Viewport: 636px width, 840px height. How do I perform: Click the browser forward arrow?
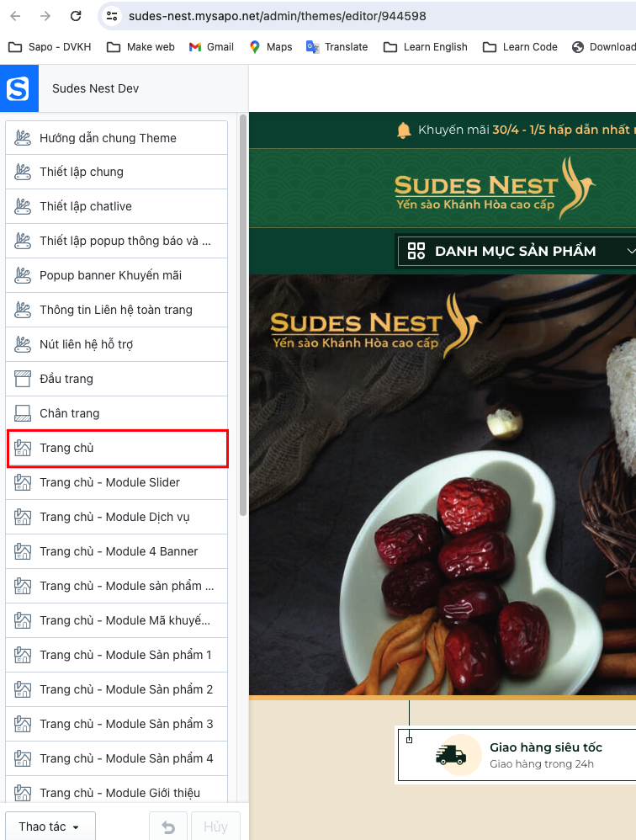(45, 16)
